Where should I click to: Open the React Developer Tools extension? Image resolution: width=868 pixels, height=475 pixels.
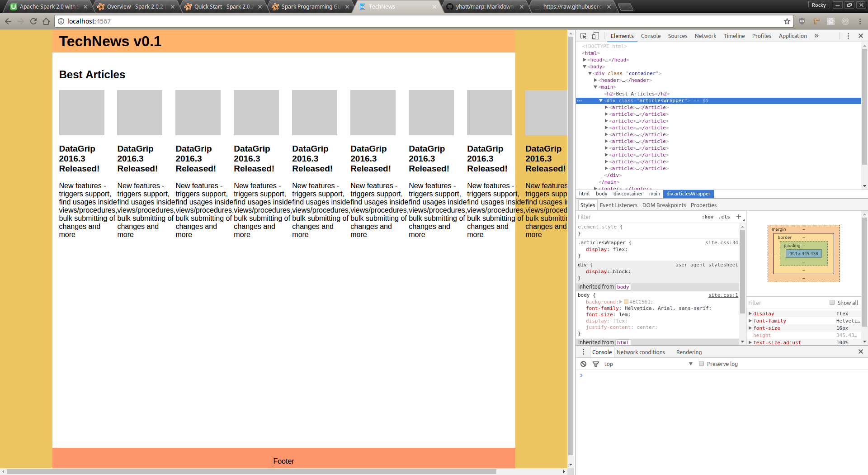(831, 21)
